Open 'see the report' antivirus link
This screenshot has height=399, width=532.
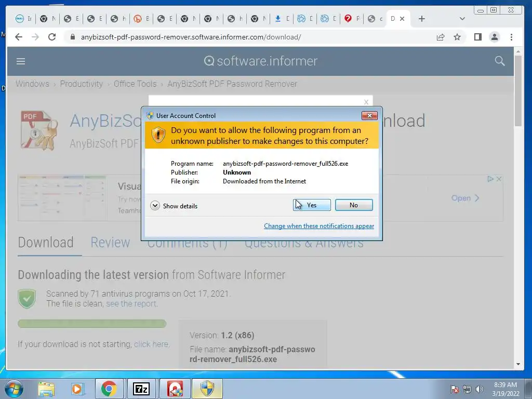coord(131,303)
